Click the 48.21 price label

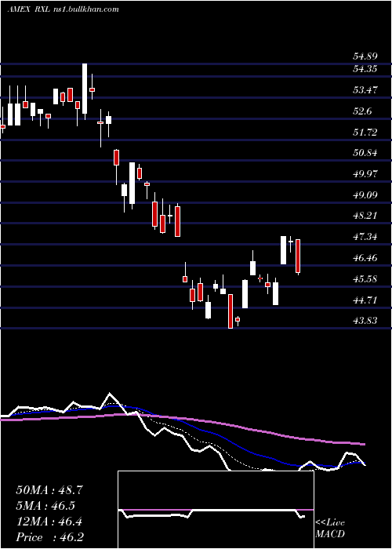point(365,216)
